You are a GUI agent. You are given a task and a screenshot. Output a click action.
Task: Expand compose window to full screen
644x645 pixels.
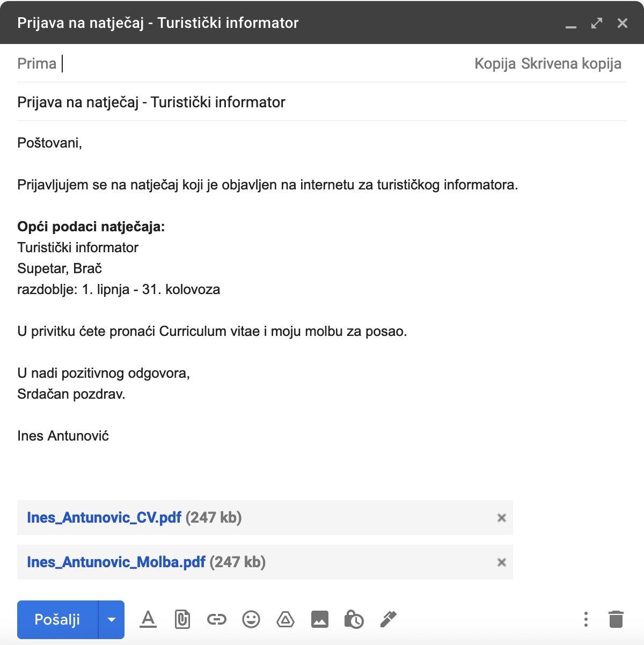(597, 23)
